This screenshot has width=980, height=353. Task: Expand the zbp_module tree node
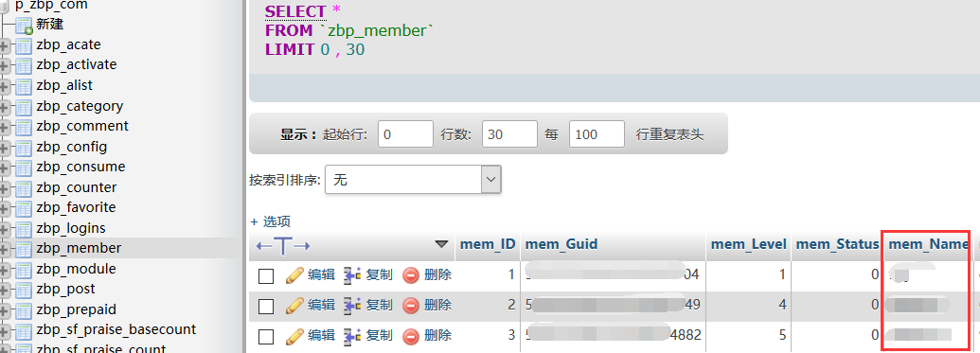pos(5,271)
